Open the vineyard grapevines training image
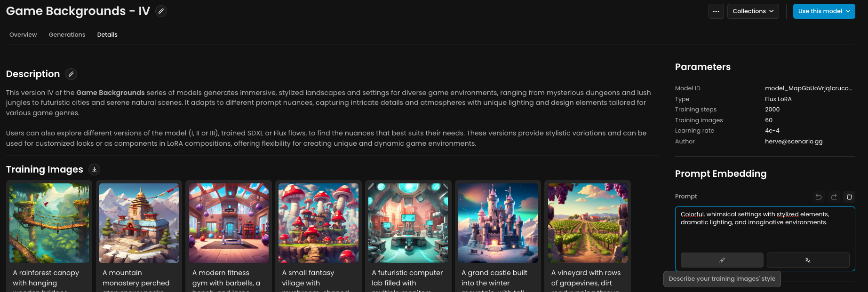The height and width of the screenshot is (292, 868). click(588, 223)
